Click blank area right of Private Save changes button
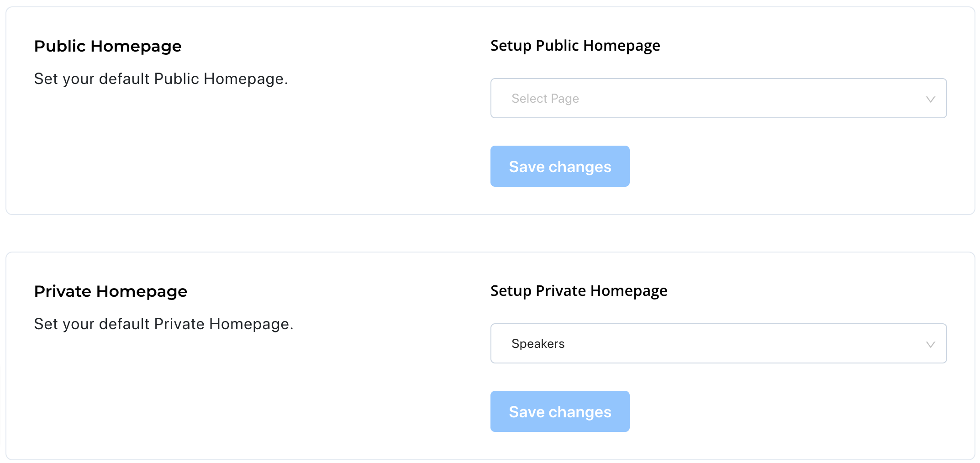The image size is (980, 463). click(x=790, y=411)
